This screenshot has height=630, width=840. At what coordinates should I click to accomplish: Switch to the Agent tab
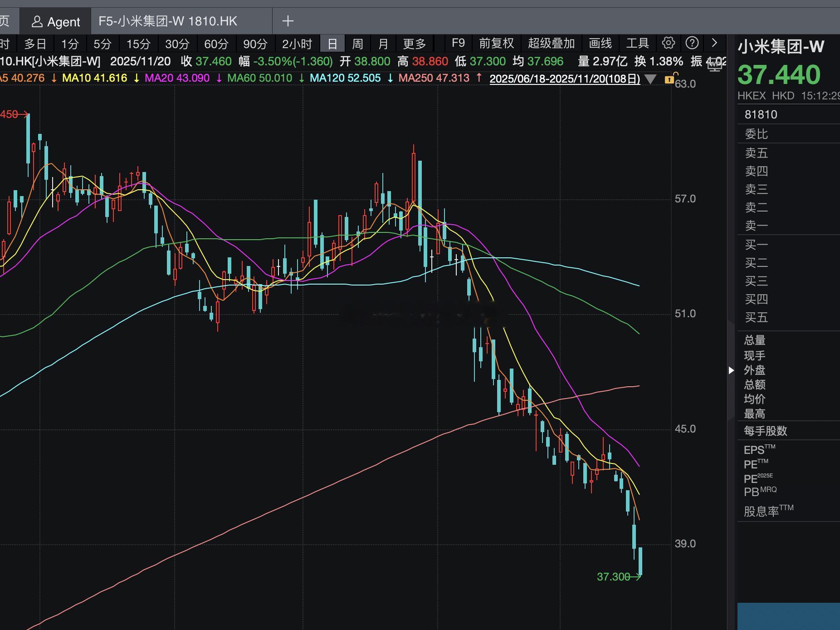[x=55, y=21]
